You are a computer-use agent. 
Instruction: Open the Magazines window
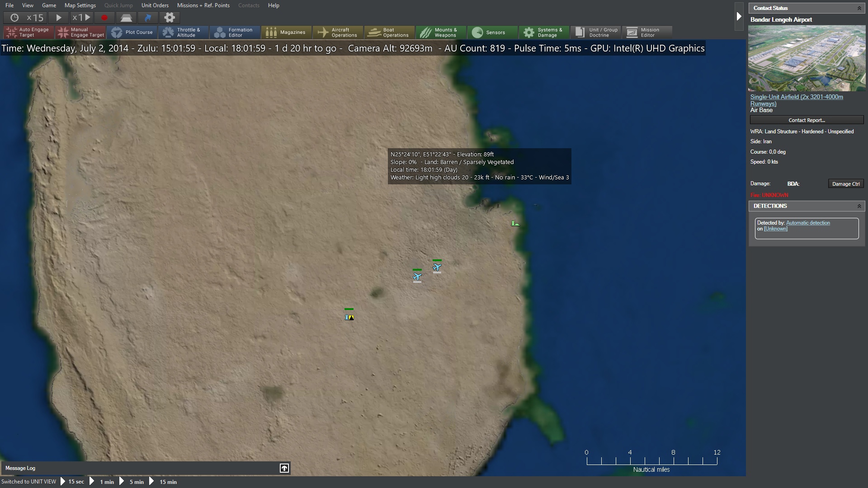point(287,33)
